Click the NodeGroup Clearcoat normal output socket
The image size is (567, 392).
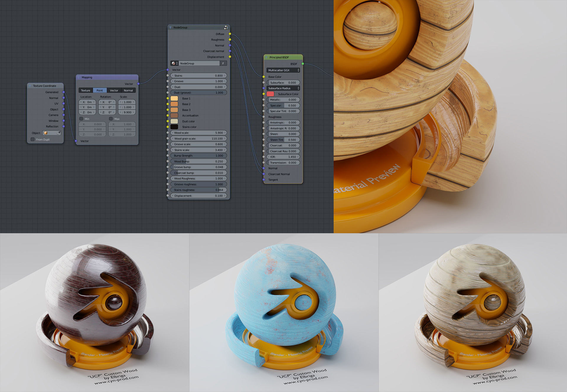coord(230,51)
